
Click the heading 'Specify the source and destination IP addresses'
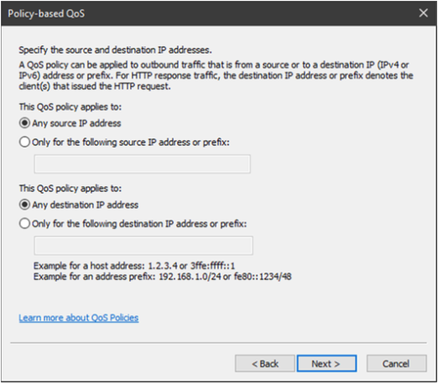[115, 50]
